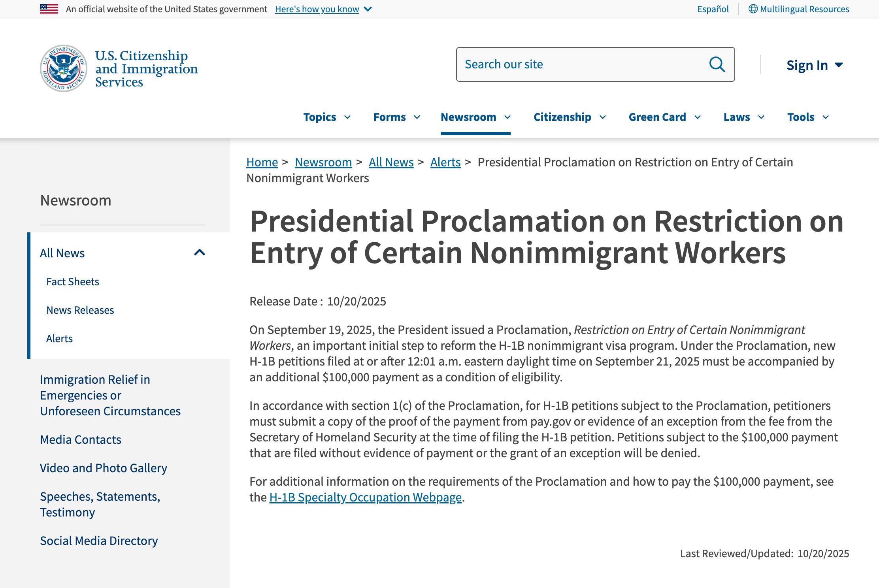Select Media Contacts in sidebar
Screen dimensions: 879x588
coord(81,439)
